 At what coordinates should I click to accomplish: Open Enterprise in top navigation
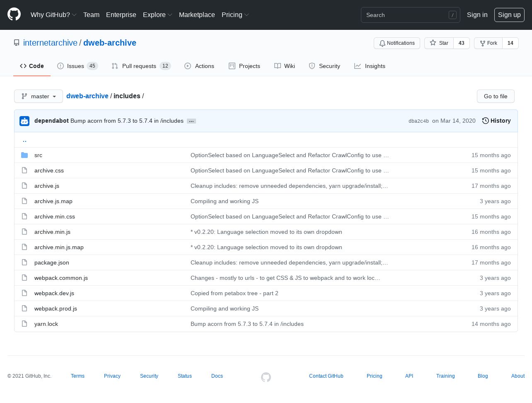pyautogui.click(x=121, y=15)
